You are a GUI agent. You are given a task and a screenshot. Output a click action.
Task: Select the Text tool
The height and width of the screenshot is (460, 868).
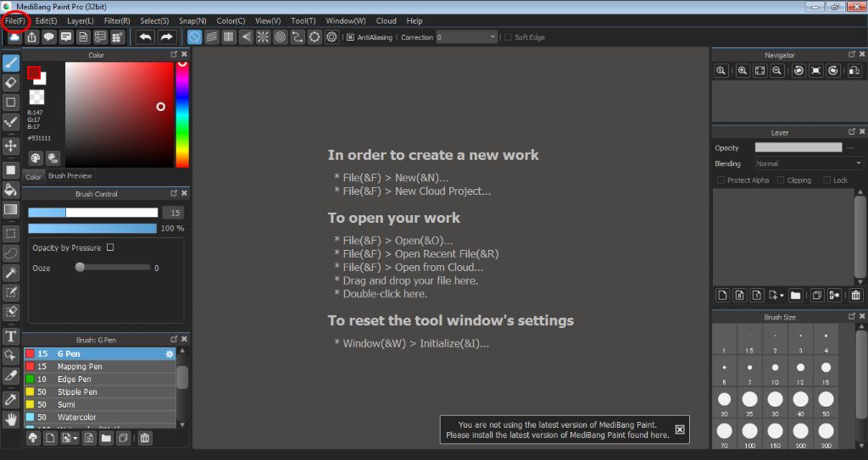coord(10,335)
